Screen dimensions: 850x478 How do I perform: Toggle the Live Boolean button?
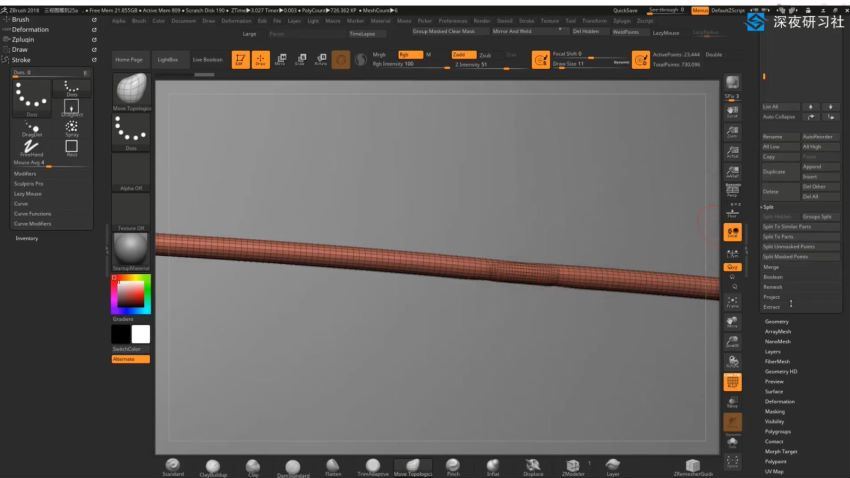point(208,60)
